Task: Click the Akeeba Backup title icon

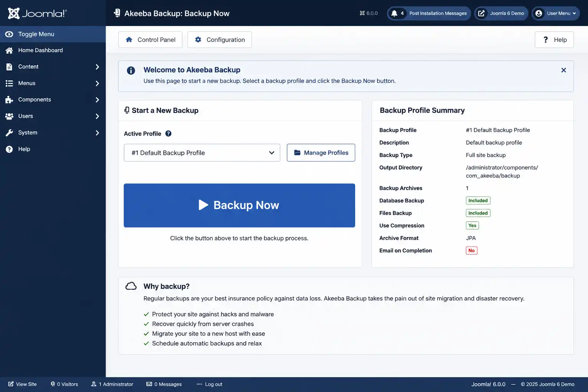Action: point(117,13)
